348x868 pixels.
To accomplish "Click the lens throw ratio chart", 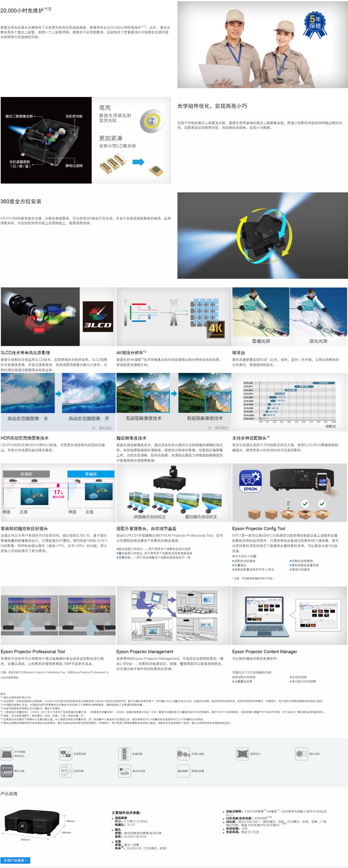I will pos(289,402).
